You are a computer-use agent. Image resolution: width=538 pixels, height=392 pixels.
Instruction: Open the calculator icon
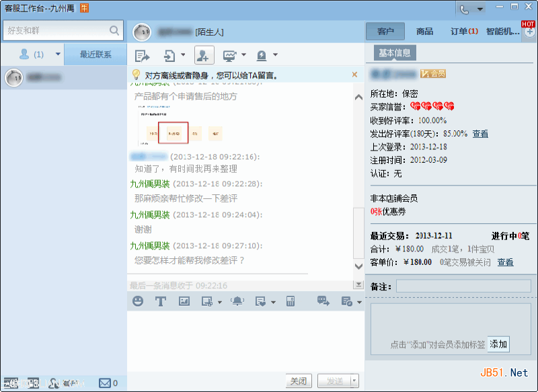[x=291, y=302]
